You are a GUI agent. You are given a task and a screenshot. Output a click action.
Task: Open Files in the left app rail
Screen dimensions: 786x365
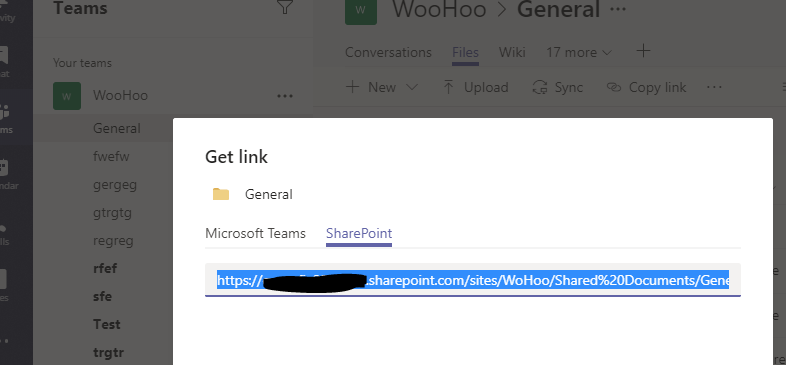[x=4, y=285]
